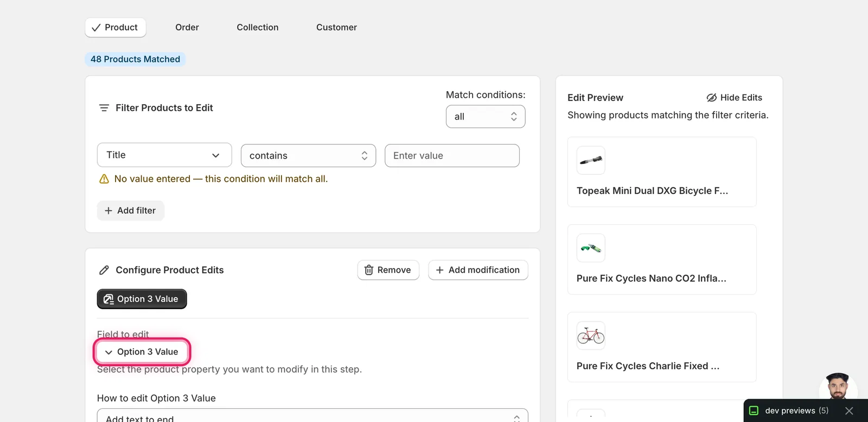The width and height of the screenshot is (868, 422).
Task: Select the Pure Fix Cycles Charlie Fixed product title
Action: [648, 366]
